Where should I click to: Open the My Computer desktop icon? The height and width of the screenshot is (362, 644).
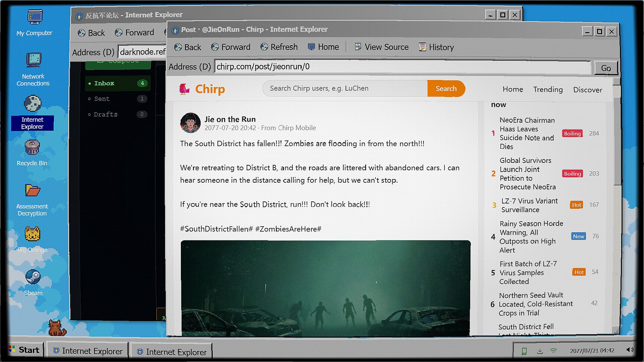[35, 23]
